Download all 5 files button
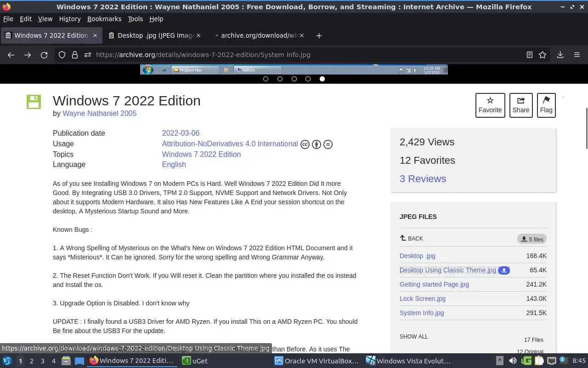Viewport: 588px width, 368px height. (x=532, y=239)
